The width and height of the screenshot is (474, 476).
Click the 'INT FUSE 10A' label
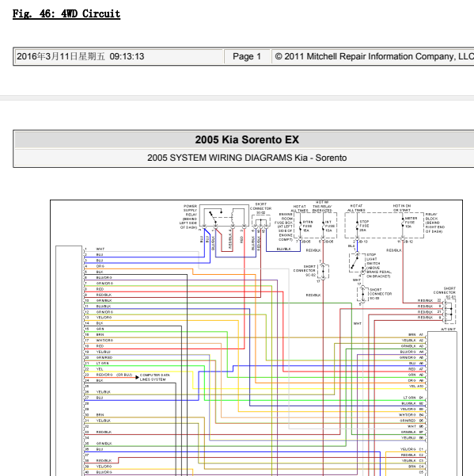[329, 227]
